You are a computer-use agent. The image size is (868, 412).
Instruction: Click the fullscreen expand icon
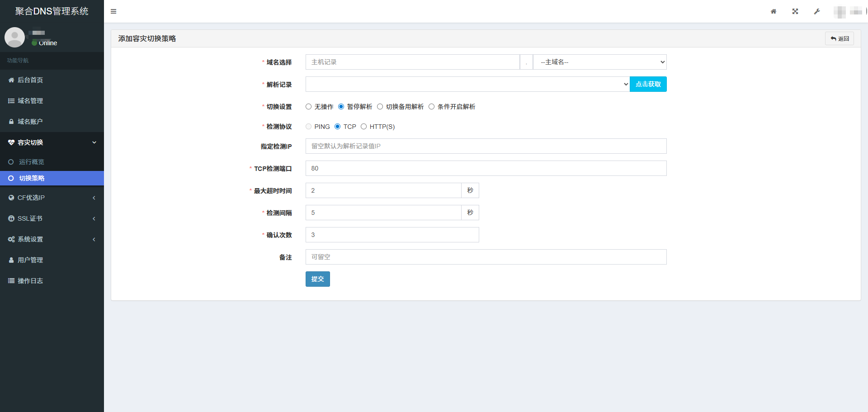point(795,11)
